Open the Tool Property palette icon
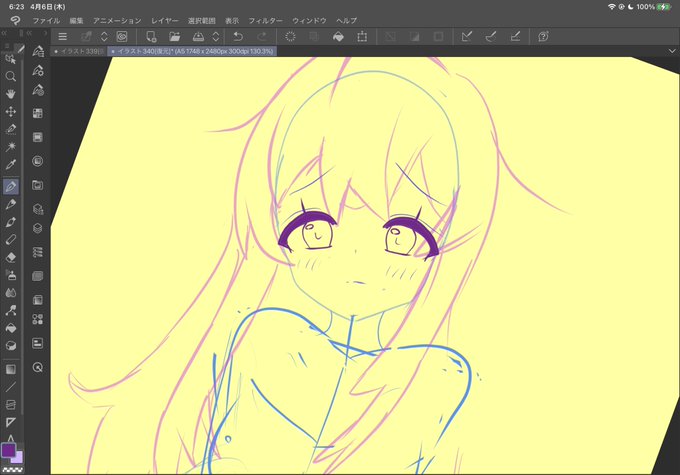 38,71
